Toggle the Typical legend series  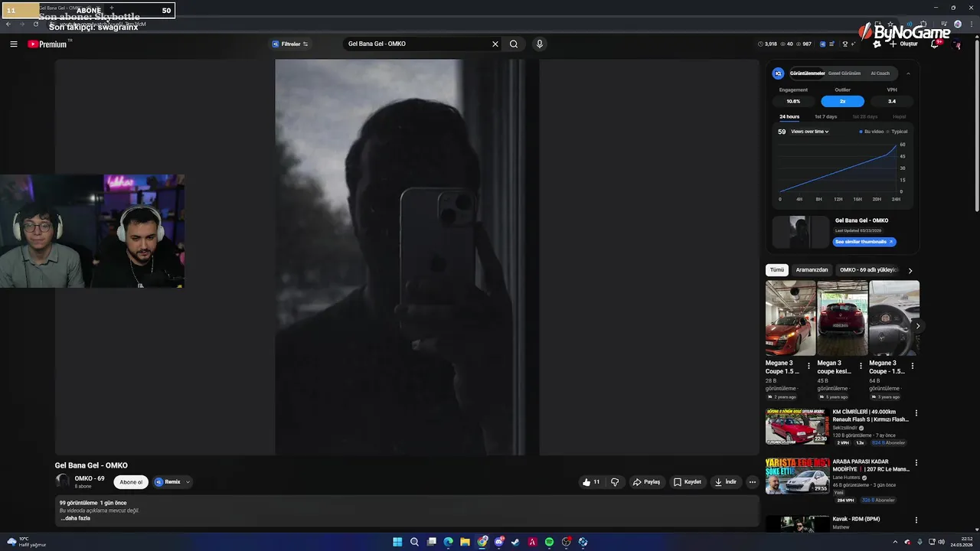point(897,132)
